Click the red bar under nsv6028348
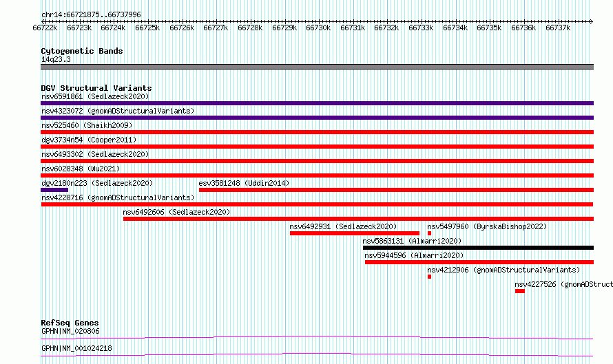Screen dimensions: 613x364 (317, 175)
